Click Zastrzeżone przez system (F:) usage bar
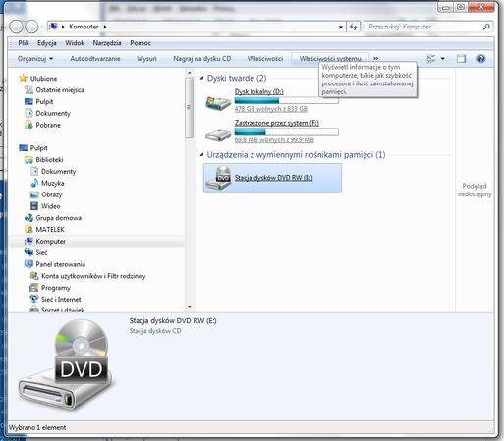This screenshot has width=504, height=441. tap(287, 132)
